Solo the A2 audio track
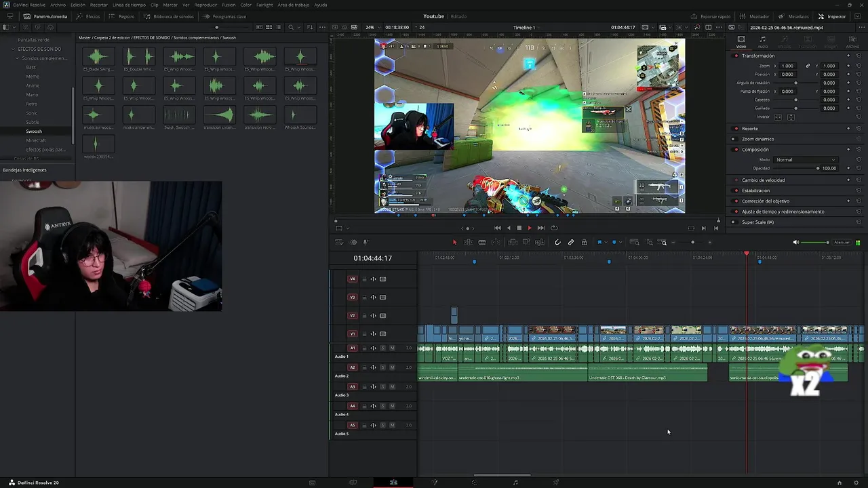Image resolution: width=868 pixels, height=488 pixels. (382, 367)
